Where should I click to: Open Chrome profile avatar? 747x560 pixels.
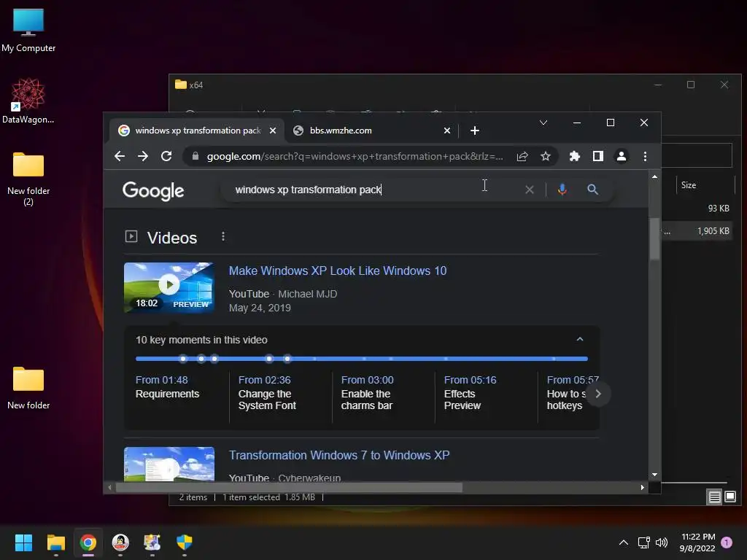click(x=622, y=156)
